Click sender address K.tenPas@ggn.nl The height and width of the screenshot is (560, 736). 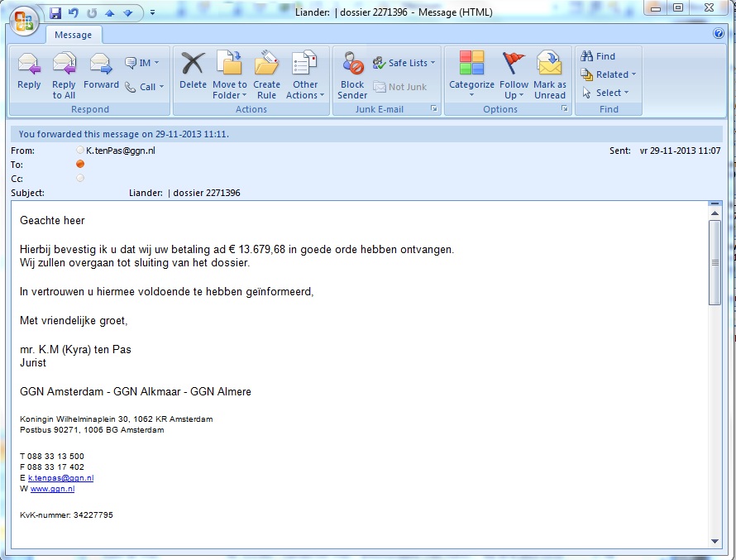[x=121, y=151]
